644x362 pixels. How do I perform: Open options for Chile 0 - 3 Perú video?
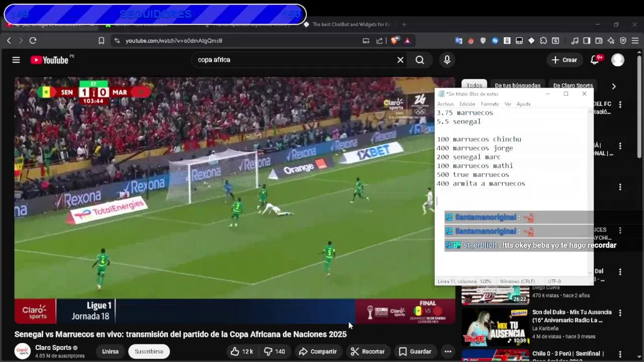pos(620,354)
